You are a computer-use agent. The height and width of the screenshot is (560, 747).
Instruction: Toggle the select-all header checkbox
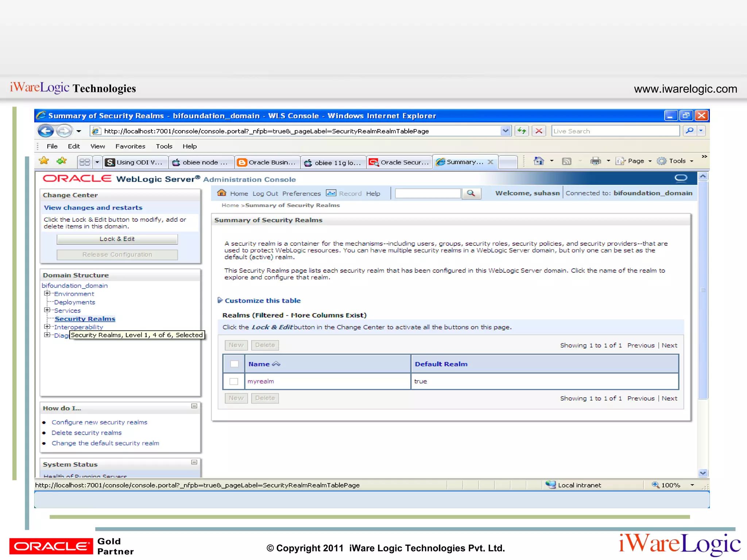click(235, 364)
